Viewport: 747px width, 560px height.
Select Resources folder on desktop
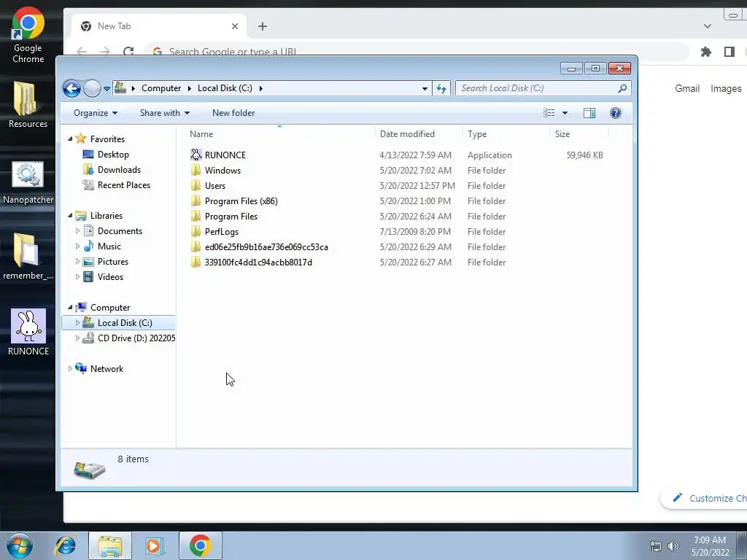tap(28, 105)
